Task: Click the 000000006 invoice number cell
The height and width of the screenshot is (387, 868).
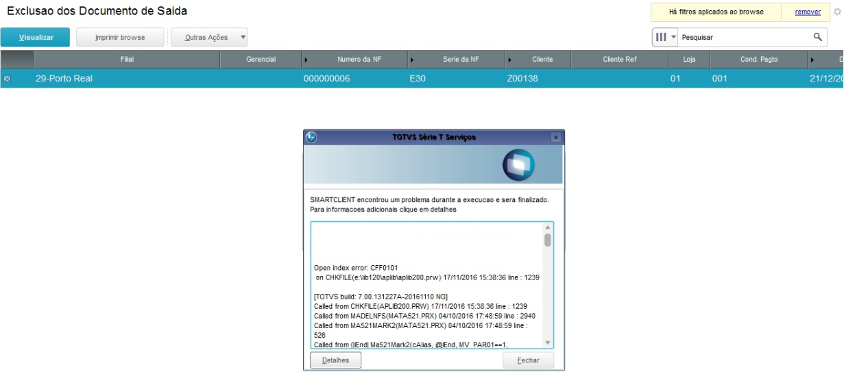Action: coord(354,78)
